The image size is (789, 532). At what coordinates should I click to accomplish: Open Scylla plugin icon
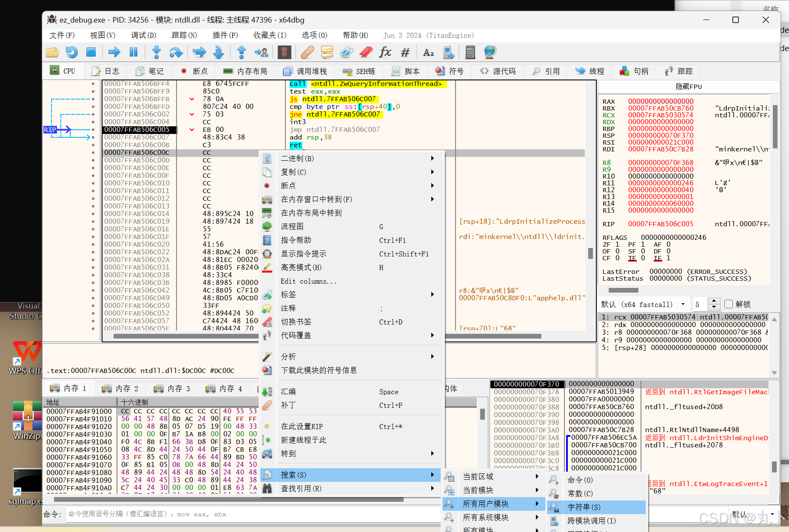click(x=284, y=52)
